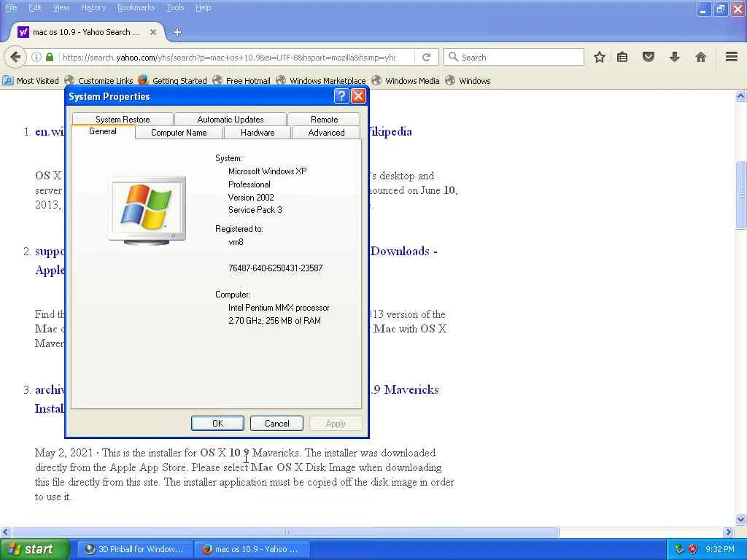Viewport: 747px width, 560px height.
Task: Click OK in System Properties
Action: coord(217,424)
